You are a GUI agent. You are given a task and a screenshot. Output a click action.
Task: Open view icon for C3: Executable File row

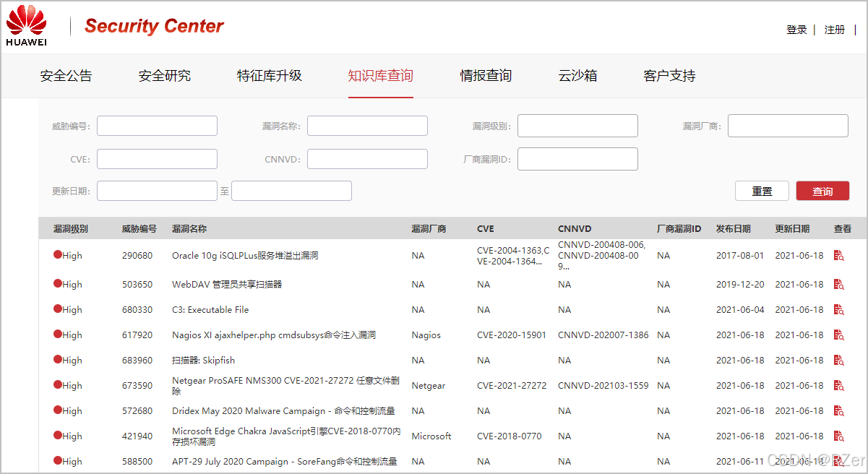[x=838, y=310]
